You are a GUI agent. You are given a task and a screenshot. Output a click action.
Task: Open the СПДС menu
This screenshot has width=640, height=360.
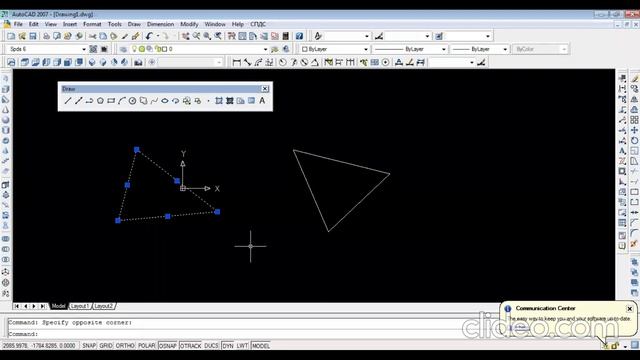point(258,24)
